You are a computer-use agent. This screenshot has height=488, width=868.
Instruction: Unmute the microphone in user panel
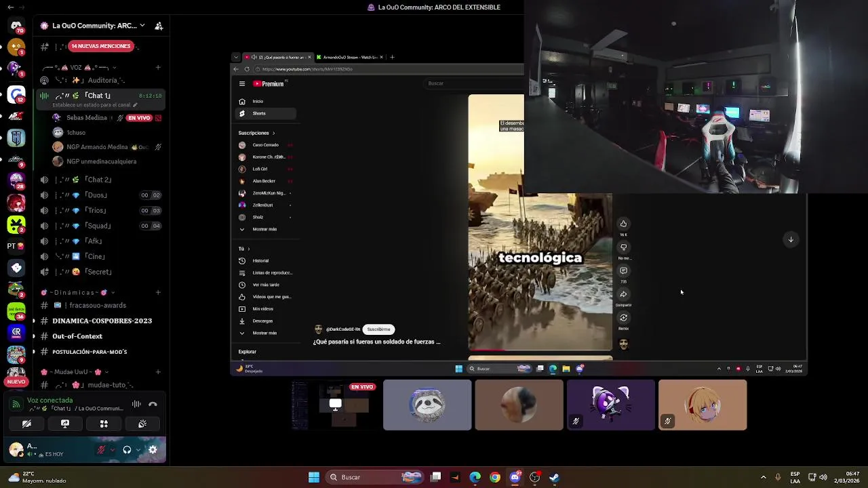point(101,449)
